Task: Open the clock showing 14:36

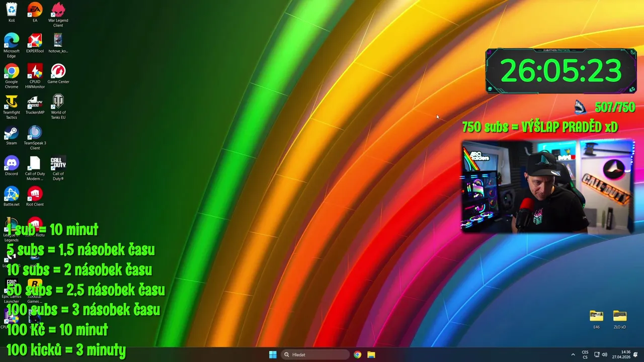Action: 621,354
